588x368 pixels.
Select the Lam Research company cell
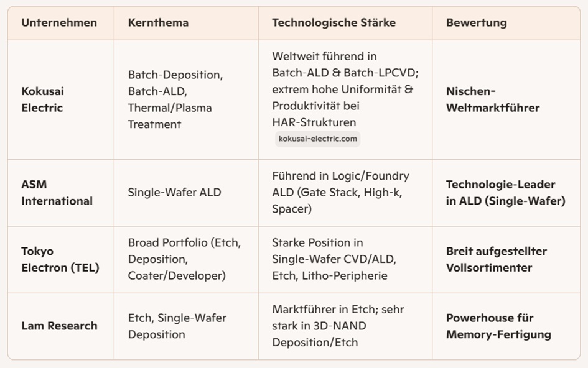click(x=59, y=326)
